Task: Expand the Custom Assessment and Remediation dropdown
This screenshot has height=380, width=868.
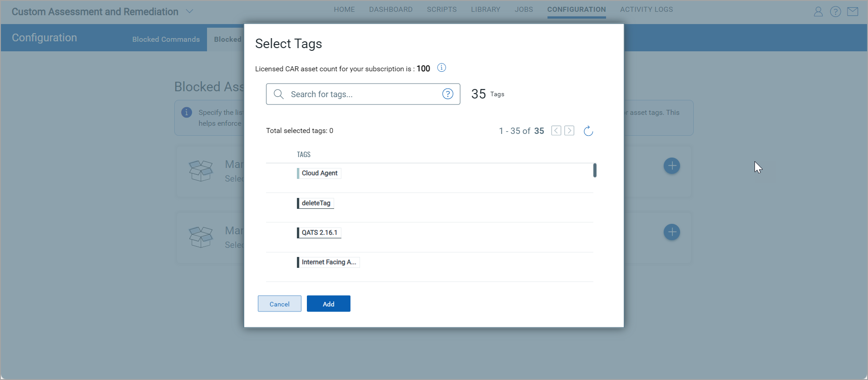Action: pyautogui.click(x=190, y=11)
